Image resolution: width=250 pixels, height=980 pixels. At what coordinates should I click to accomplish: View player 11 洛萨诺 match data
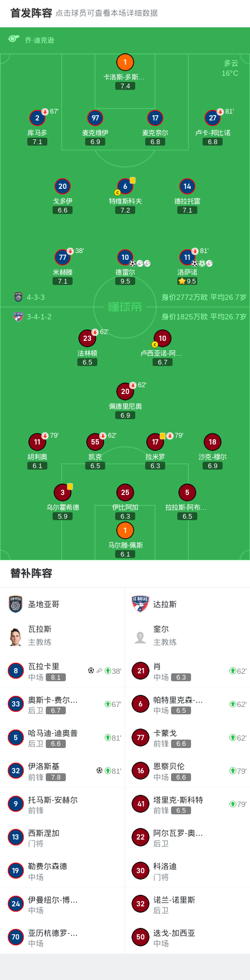187,257
